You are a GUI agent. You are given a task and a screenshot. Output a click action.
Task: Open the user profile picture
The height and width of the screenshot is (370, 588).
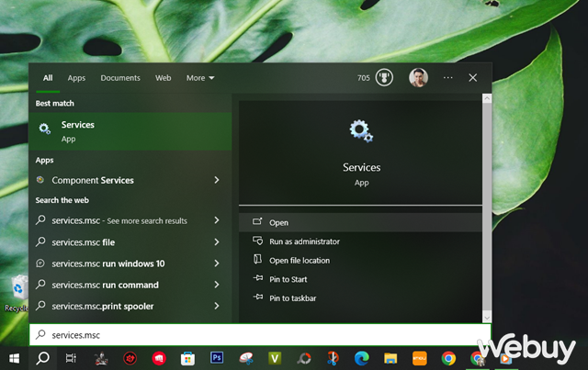click(x=418, y=78)
